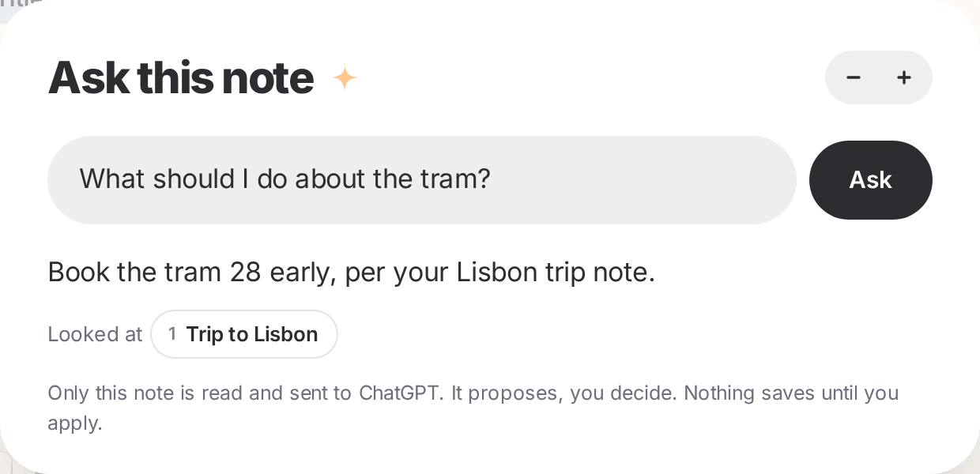Click the word 'ChatGPT' in the disclaimer
This screenshot has width=980, height=474.
click(399, 393)
